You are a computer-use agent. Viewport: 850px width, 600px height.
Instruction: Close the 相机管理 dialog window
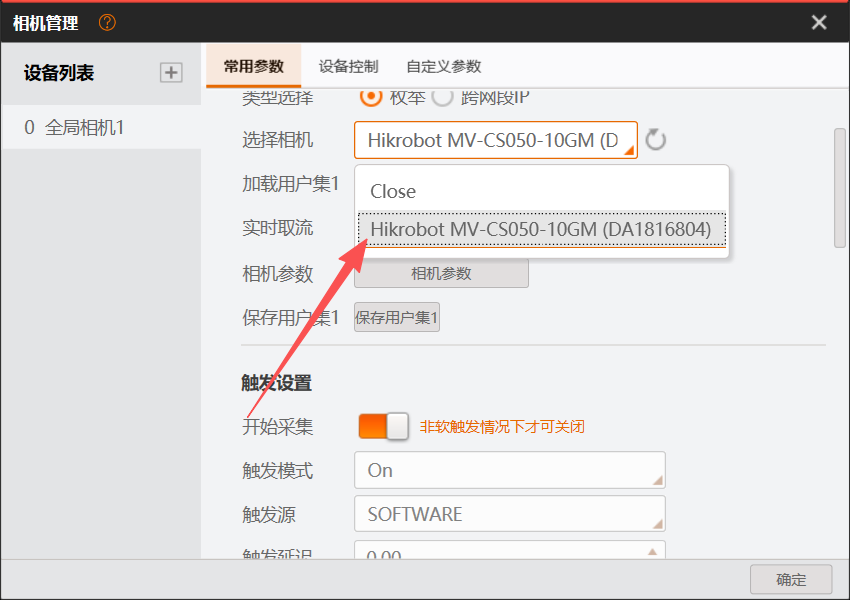(819, 22)
